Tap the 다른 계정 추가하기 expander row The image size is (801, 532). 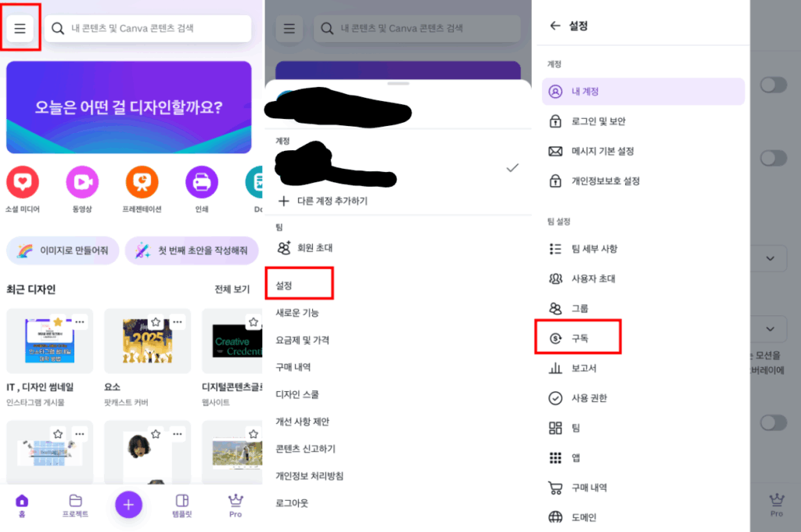tap(332, 201)
